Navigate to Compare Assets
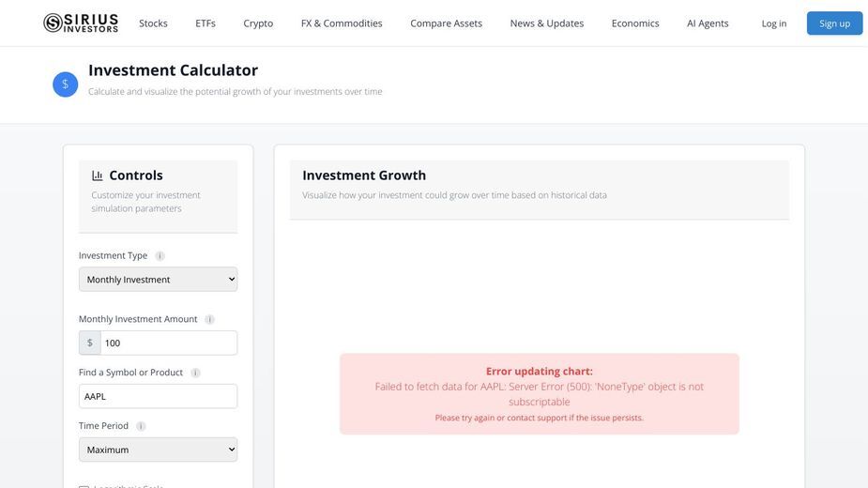This screenshot has width=868, height=488. coord(446,23)
